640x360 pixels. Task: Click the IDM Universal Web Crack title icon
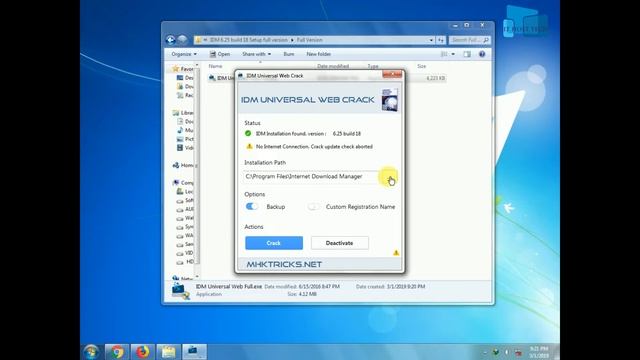[x=241, y=76]
